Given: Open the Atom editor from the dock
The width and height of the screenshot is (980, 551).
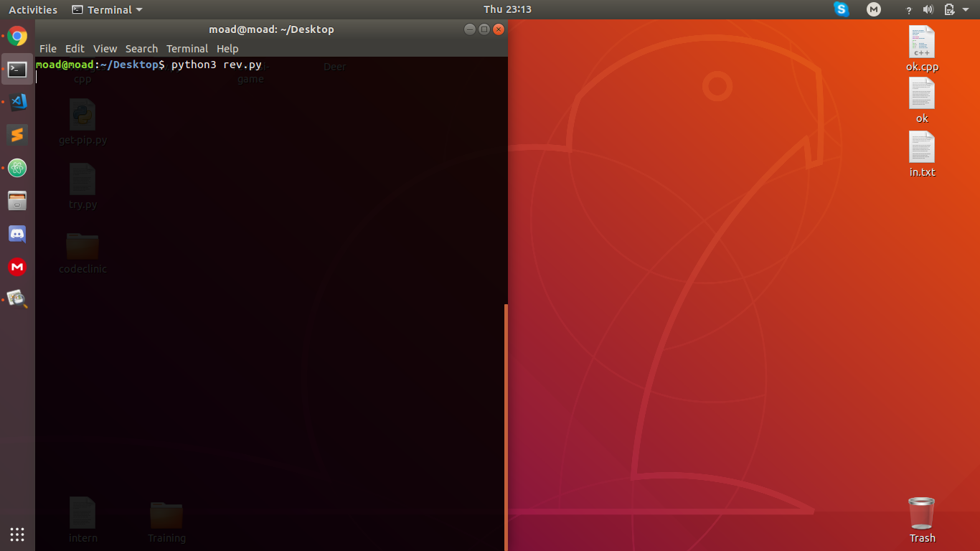Looking at the screenshot, I should click(17, 168).
